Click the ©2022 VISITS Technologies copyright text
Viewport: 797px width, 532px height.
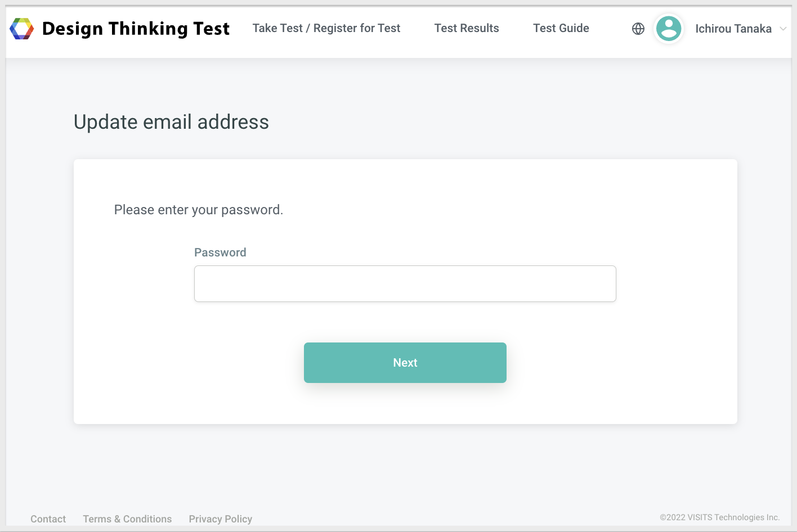[719, 517]
